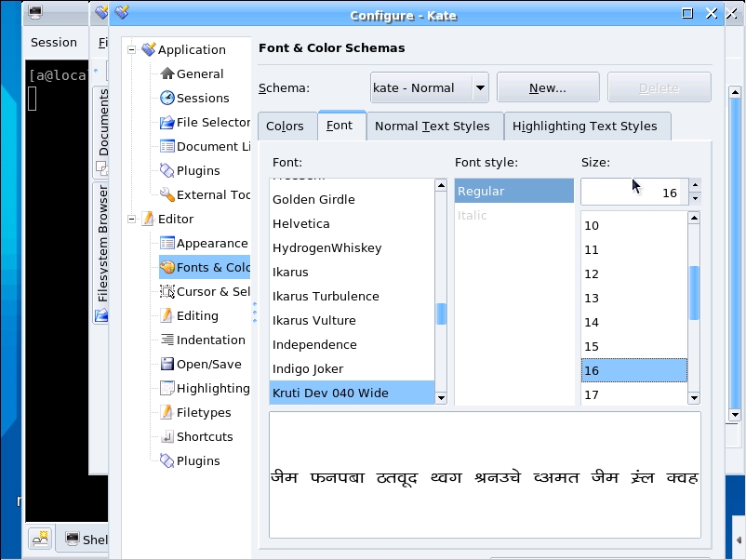746x560 pixels.
Task: Choose size 12 in list
Action: [634, 274]
